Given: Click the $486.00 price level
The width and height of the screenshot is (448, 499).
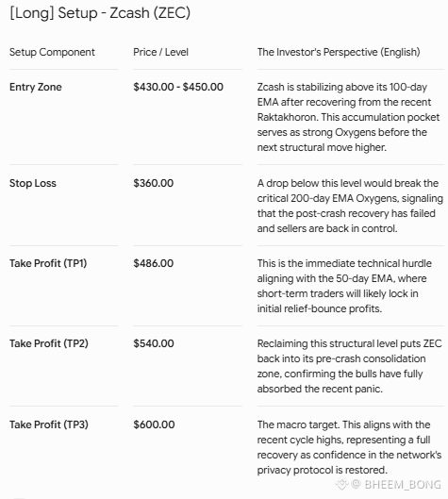Looking at the screenshot, I should (x=154, y=263).
